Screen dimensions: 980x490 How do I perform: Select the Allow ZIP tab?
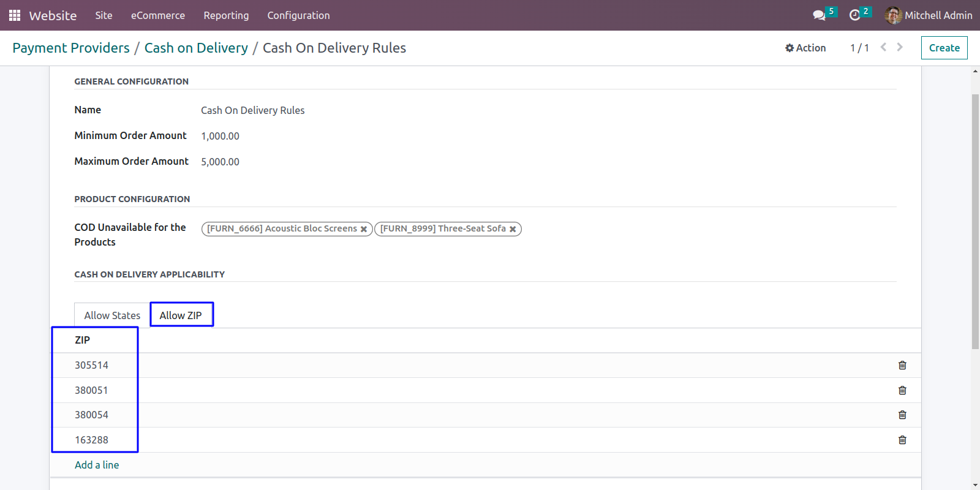pos(181,315)
